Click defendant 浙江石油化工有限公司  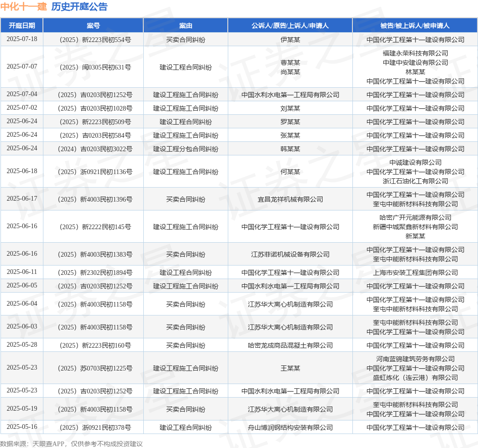[415, 181]
